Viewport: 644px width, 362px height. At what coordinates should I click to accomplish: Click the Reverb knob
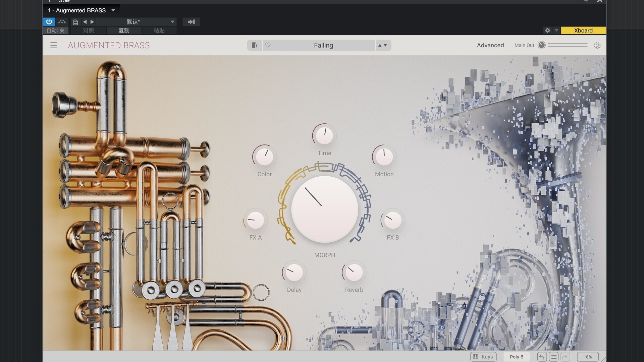(354, 272)
